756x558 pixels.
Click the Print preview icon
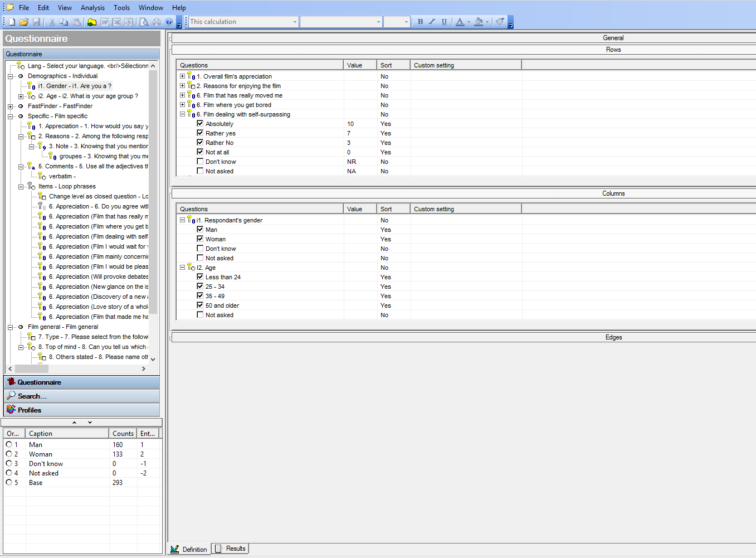click(144, 22)
